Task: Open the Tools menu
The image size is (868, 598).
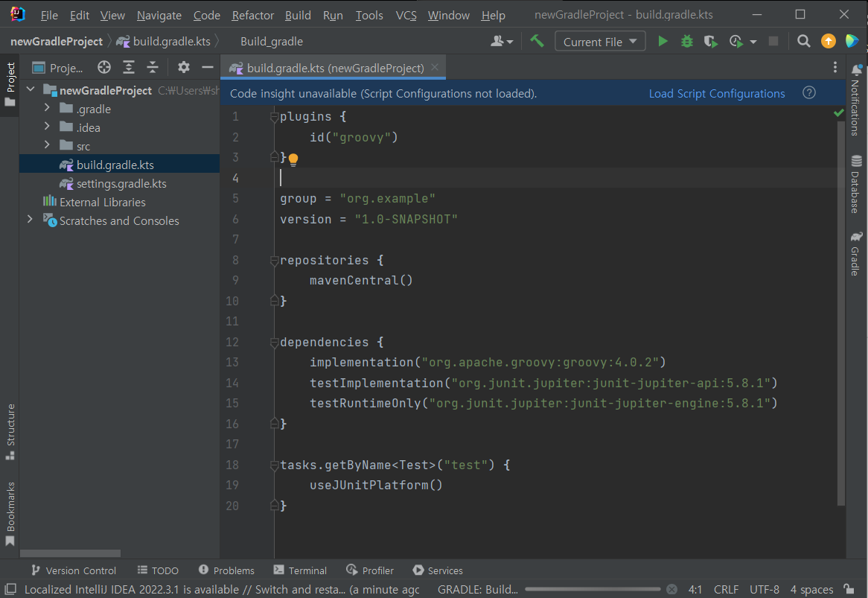Action: pos(368,15)
